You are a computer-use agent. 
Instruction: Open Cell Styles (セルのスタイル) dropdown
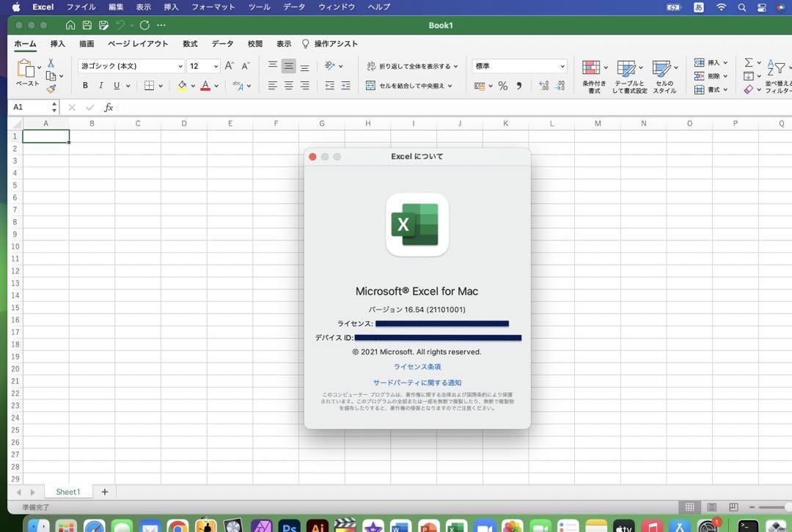tap(664, 76)
